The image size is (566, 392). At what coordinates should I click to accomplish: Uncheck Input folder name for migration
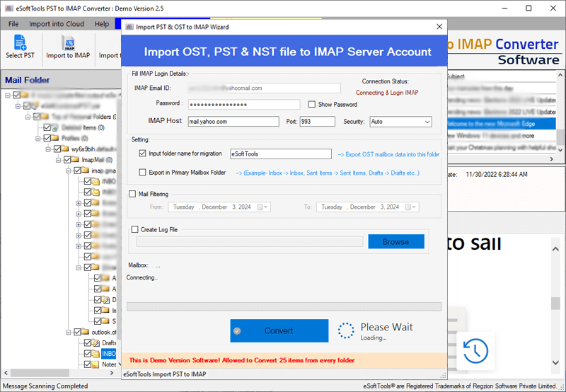click(142, 154)
